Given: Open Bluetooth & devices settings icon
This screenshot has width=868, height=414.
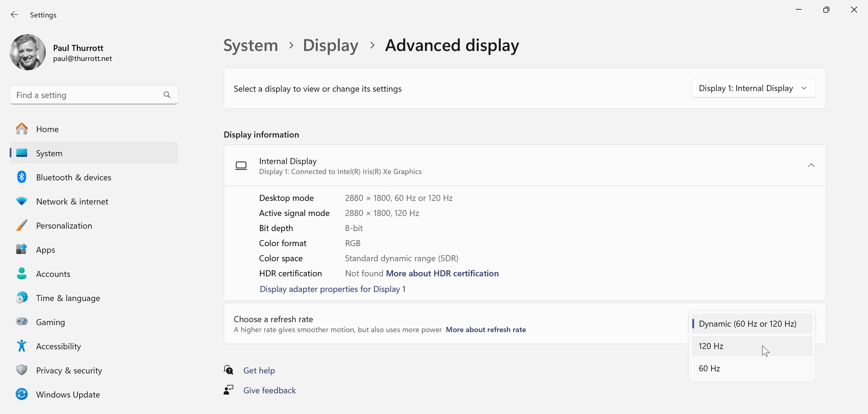Looking at the screenshot, I should point(22,177).
